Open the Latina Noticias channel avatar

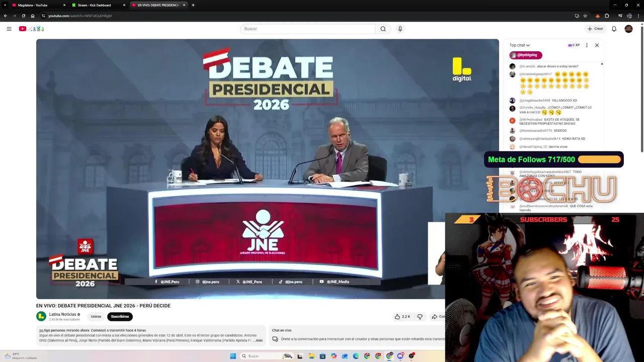click(41, 316)
